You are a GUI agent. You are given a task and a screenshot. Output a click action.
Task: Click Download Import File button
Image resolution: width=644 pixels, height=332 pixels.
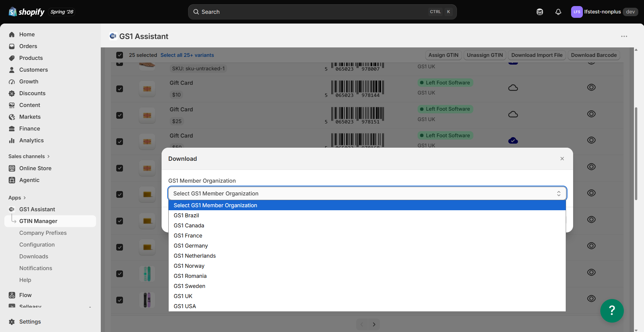(537, 55)
